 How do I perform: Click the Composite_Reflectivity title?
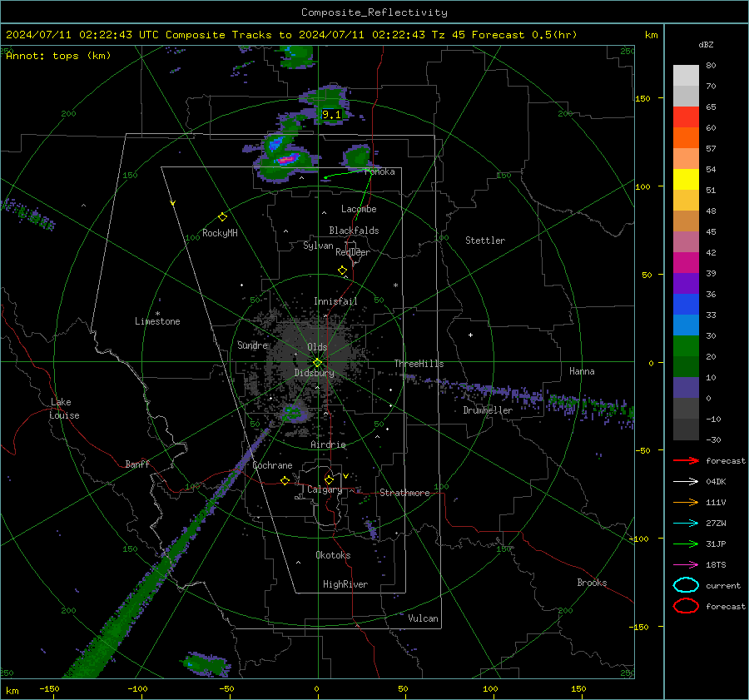374,12
